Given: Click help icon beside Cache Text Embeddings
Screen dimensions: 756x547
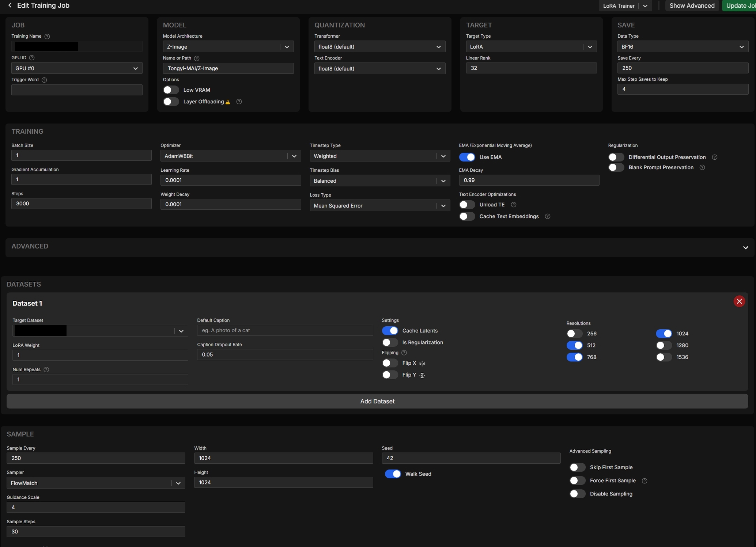Looking at the screenshot, I should (x=547, y=216).
